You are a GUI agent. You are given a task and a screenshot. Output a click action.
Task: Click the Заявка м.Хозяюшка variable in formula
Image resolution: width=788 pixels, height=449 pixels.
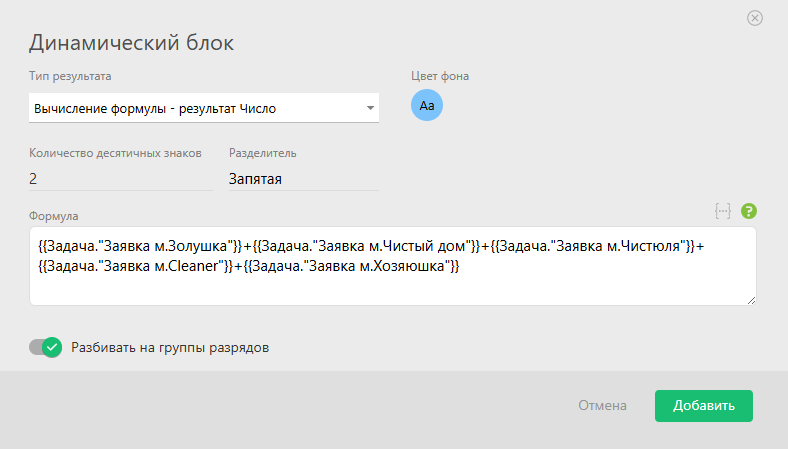point(351,266)
